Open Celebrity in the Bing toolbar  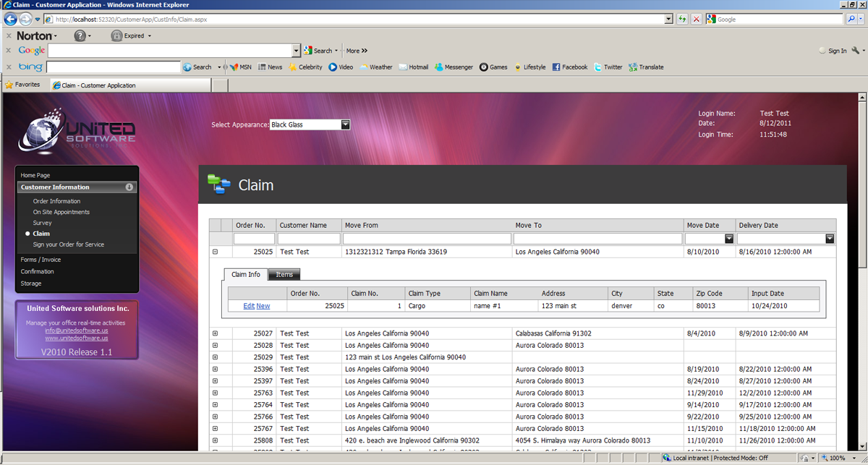[305, 67]
